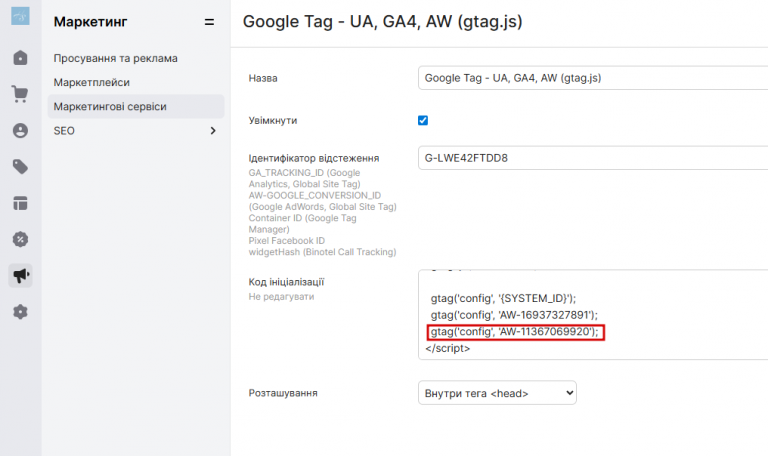The image size is (768, 456).
Task: Open the percent discounts icon
Action: [20, 239]
